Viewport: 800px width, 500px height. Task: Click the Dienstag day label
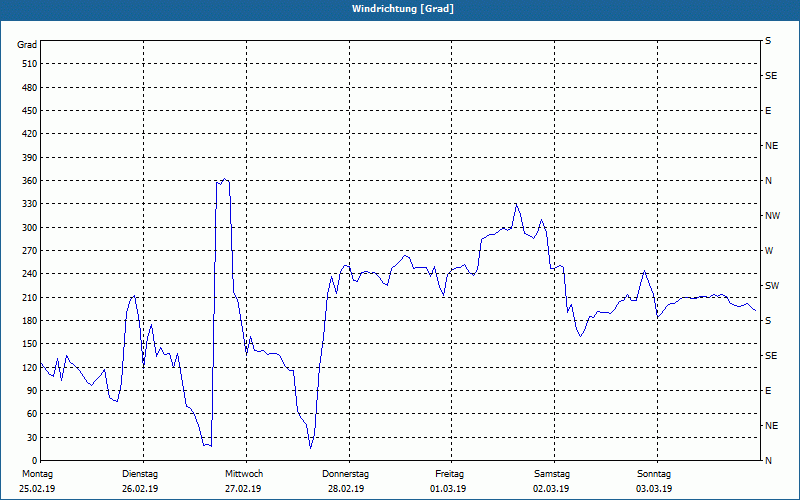(x=140, y=474)
